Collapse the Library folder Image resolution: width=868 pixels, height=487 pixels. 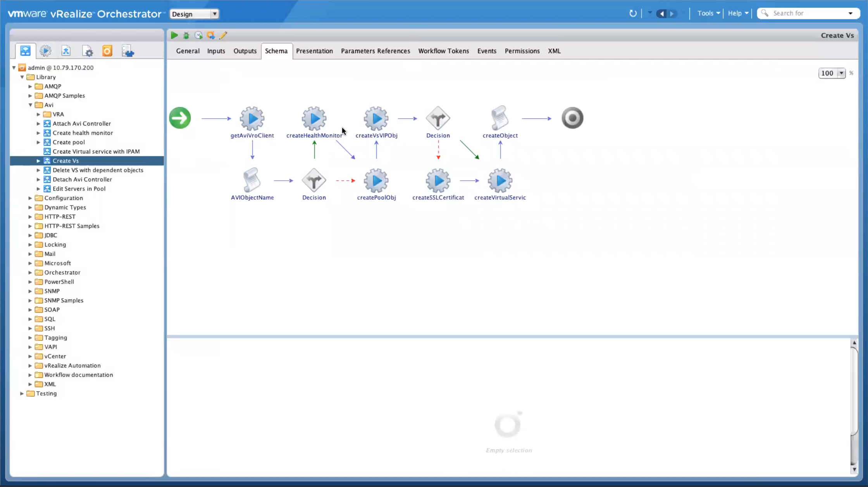pyautogui.click(x=22, y=77)
